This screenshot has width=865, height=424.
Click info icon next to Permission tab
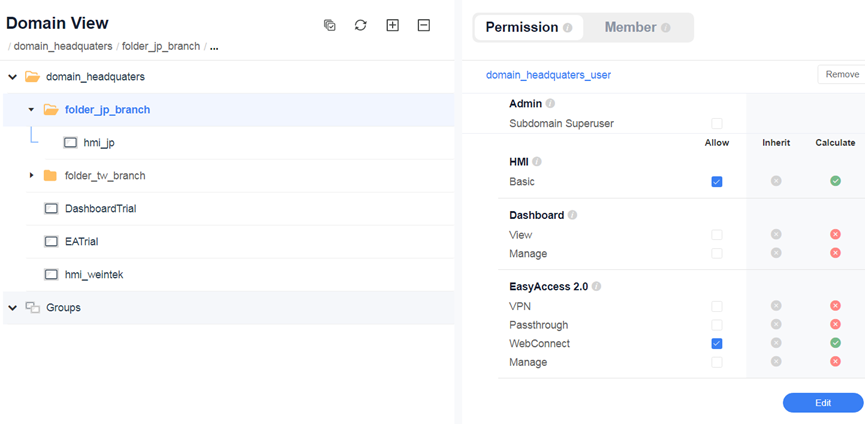tap(568, 28)
